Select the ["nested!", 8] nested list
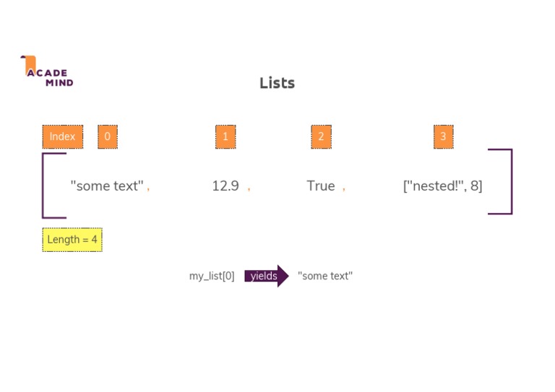 click(x=442, y=186)
